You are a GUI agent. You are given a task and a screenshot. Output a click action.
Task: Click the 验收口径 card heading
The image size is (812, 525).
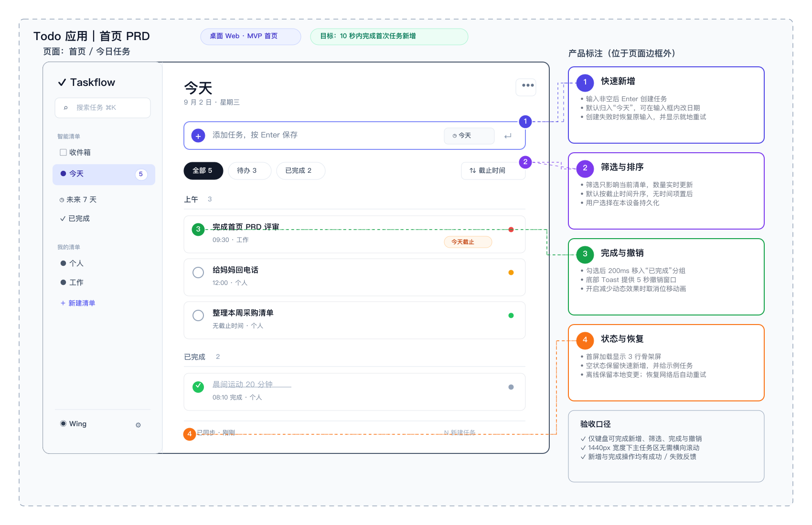pyautogui.click(x=596, y=424)
